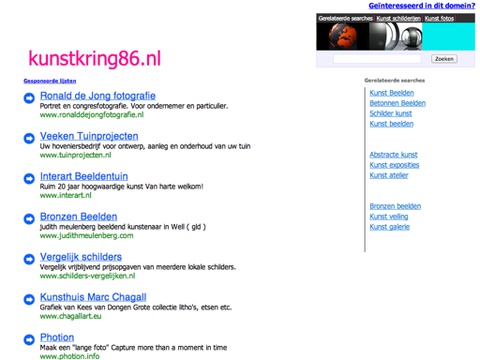Click the www.photion.info URL

click(69, 356)
